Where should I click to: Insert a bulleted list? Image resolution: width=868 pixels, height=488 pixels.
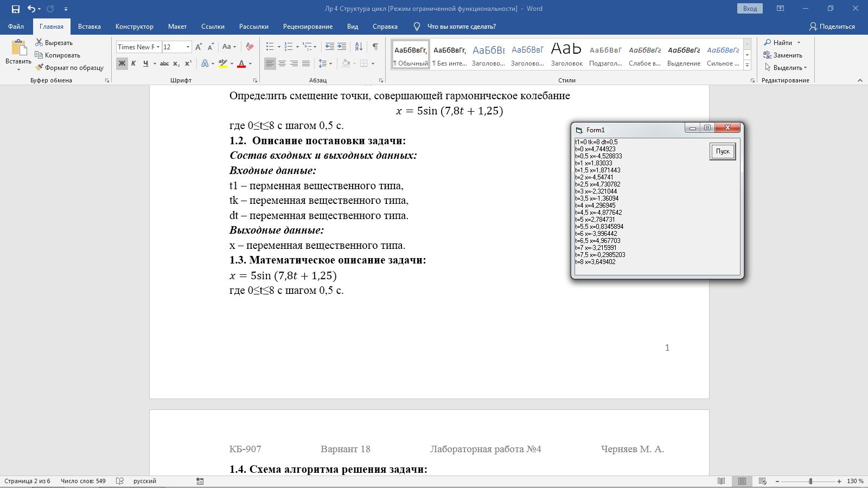pos(270,47)
